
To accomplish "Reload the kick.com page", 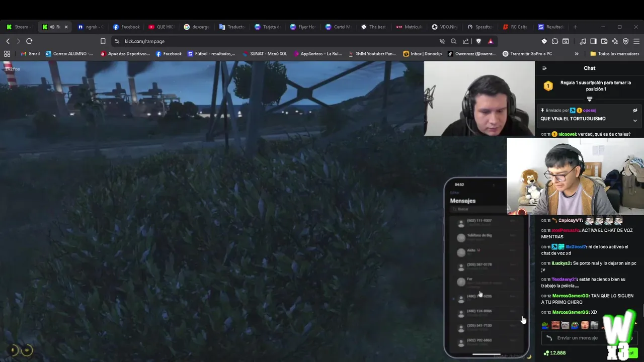I will pos(29,41).
